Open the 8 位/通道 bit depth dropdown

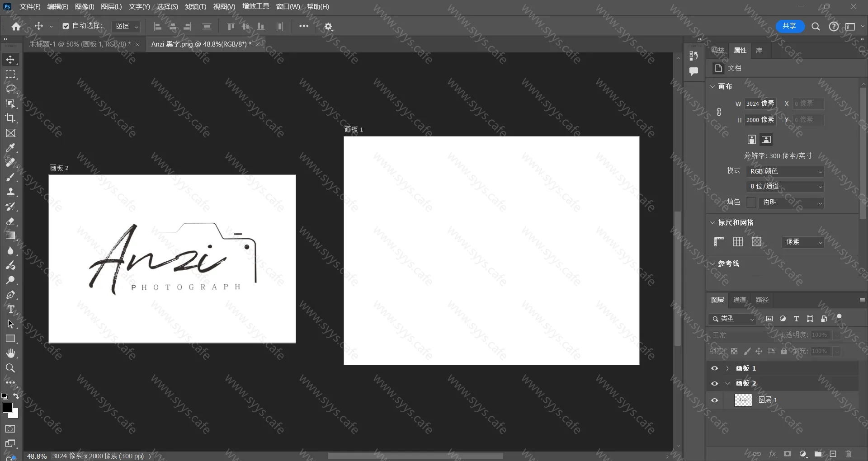(785, 186)
